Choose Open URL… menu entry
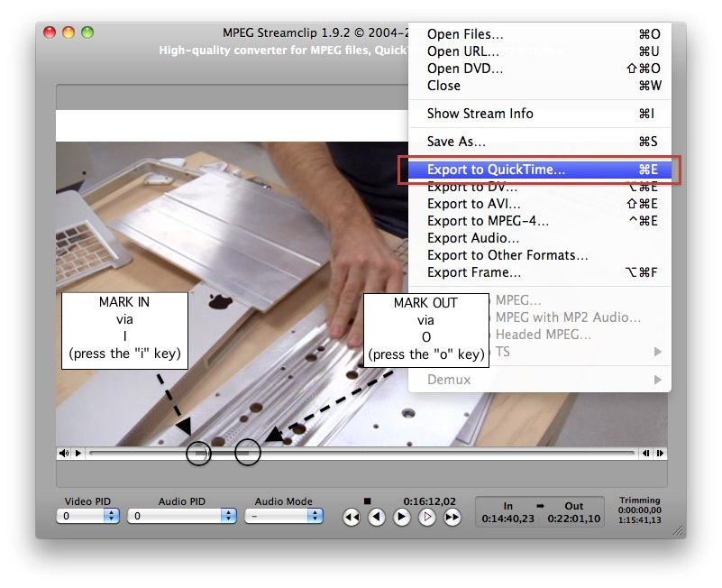This screenshot has width=722, height=588. coord(540,51)
